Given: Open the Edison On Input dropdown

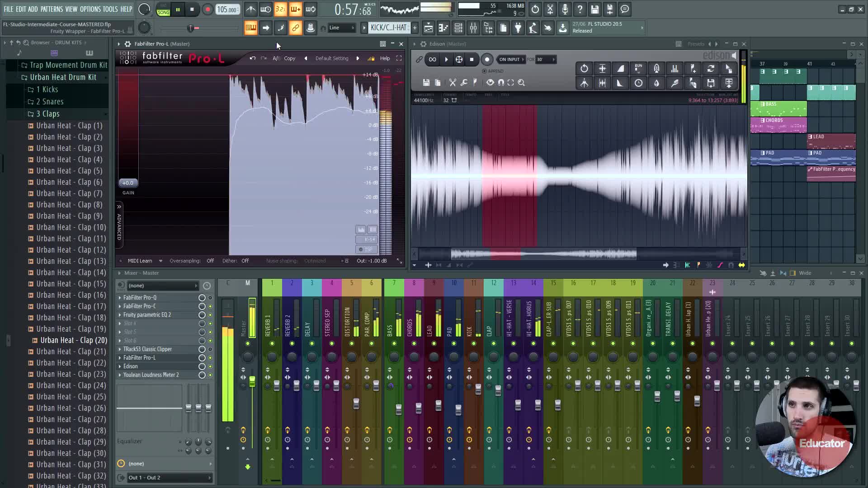Looking at the screenshot, I should [x=511, y=60].
